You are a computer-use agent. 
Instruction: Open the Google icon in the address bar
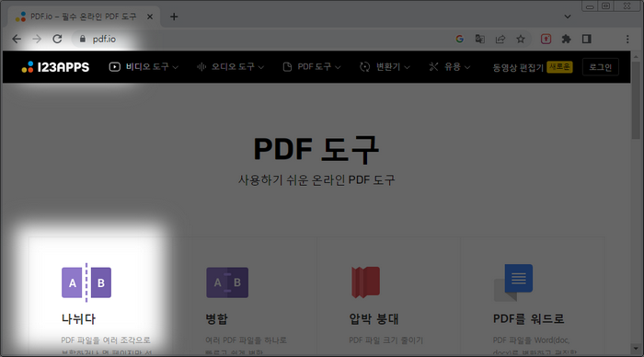pos(460,39)
